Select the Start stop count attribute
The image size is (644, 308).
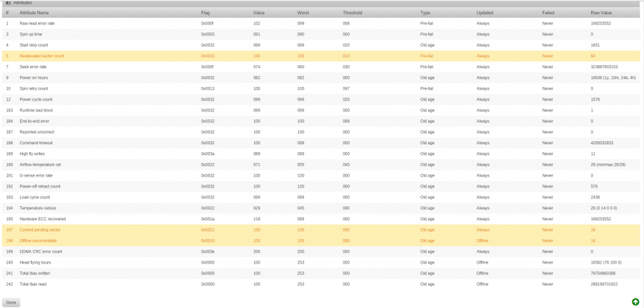[x=34, y=45]
